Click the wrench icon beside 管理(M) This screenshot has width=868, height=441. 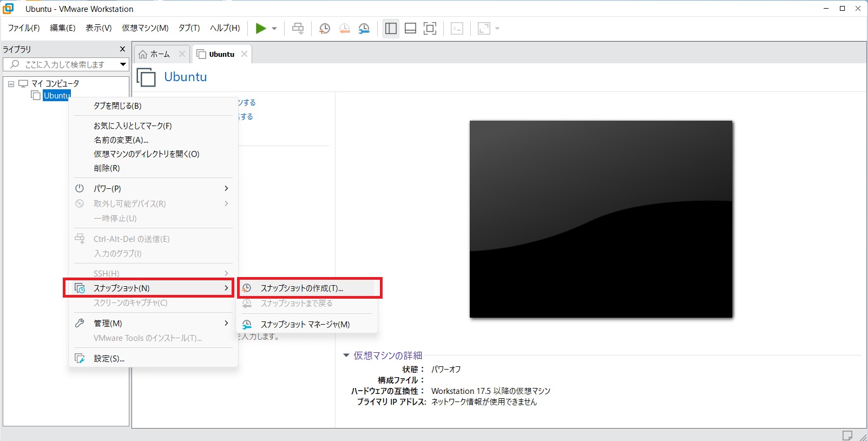point(80,323)
